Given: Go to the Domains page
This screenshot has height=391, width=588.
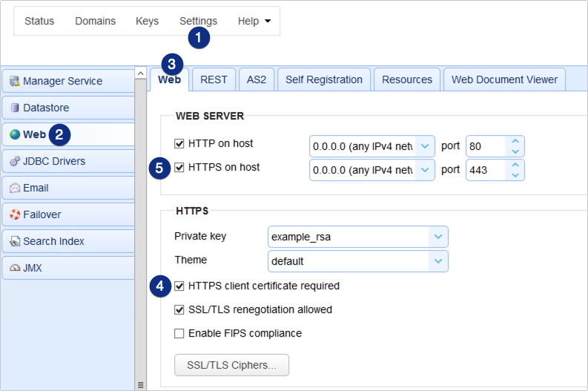Looking at the screenshot, I should coord(95,21).
